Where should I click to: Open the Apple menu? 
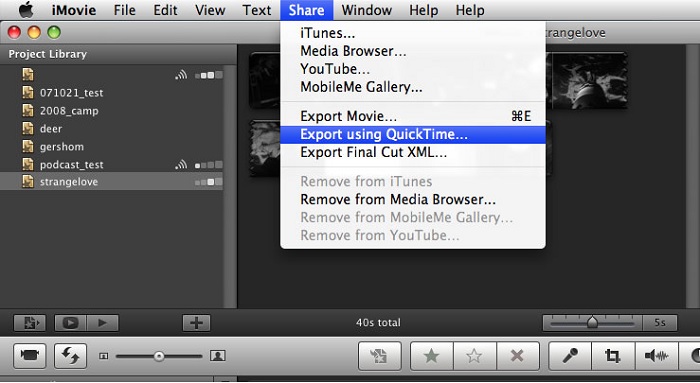[26, 10]
